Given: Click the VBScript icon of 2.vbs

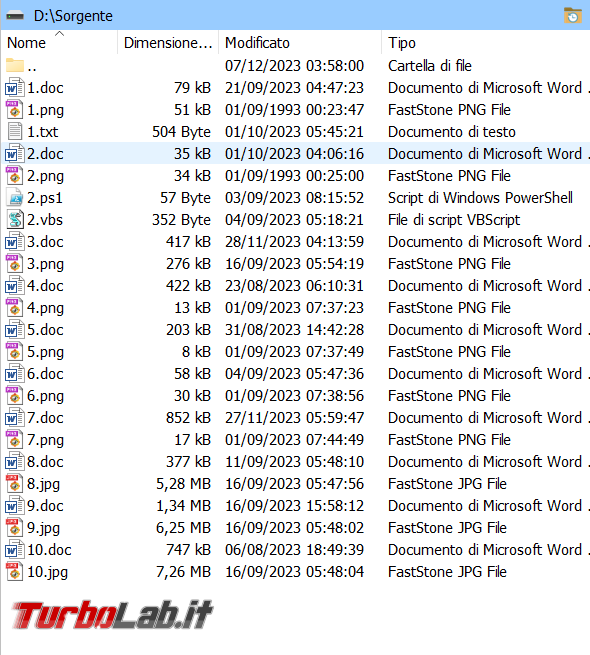Looking at the screenshot, I should pos(15,220).
